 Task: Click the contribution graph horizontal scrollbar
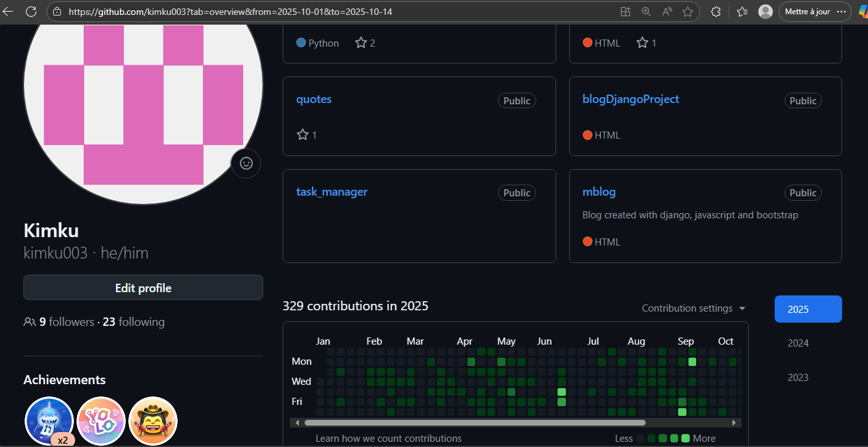pos(475,422)
